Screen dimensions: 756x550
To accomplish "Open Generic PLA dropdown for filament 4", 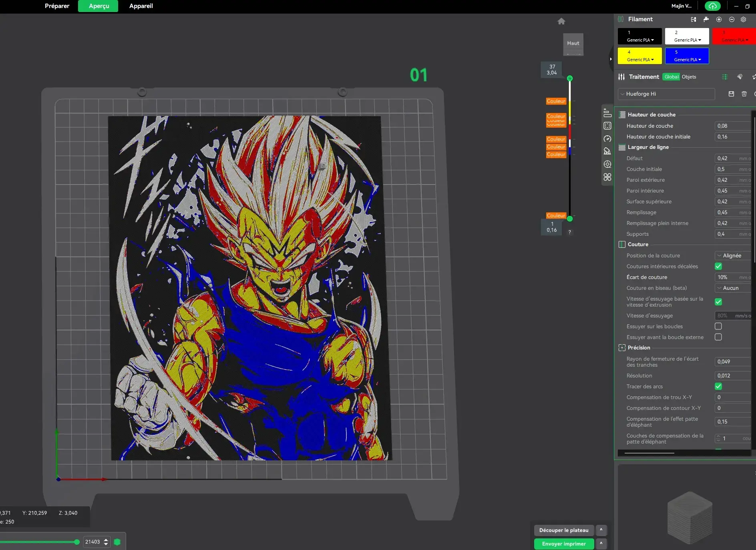I will (x=640, y=60).
